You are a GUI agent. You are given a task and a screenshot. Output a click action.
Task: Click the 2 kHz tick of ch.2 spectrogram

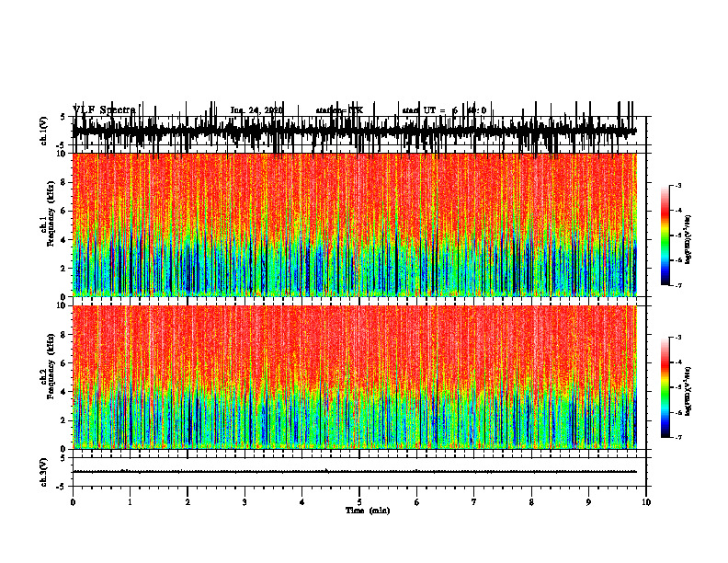click(x=64, y=420)
